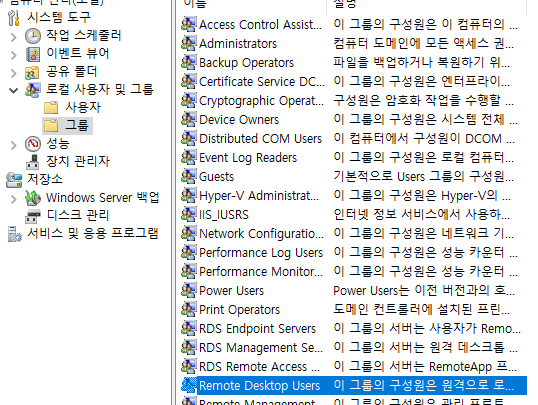Viewport: 538px width, 405px height.
Task: Click description starting with Power Users는
Action: pyautogui.click(x=424, y=290)
